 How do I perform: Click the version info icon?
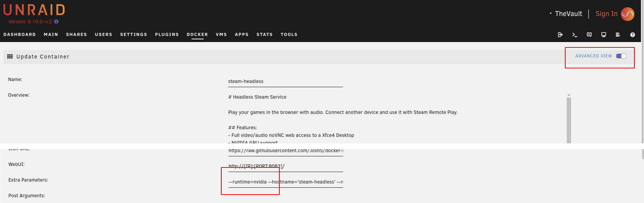(x=56, y=22)
